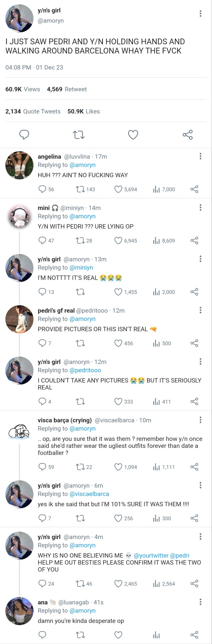Viewport: 212px width, 644px height.
Task: Open angelina's profile picture
Action: click(x=19, y=165)
